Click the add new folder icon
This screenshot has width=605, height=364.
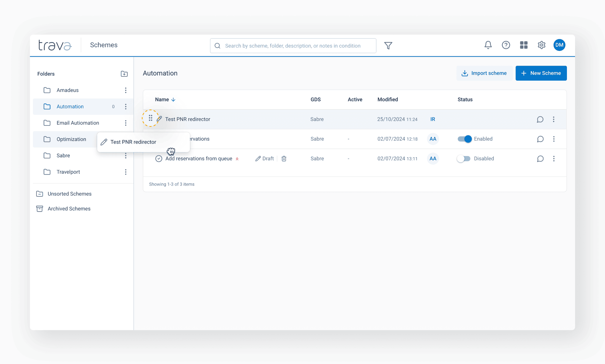(124, 74)
